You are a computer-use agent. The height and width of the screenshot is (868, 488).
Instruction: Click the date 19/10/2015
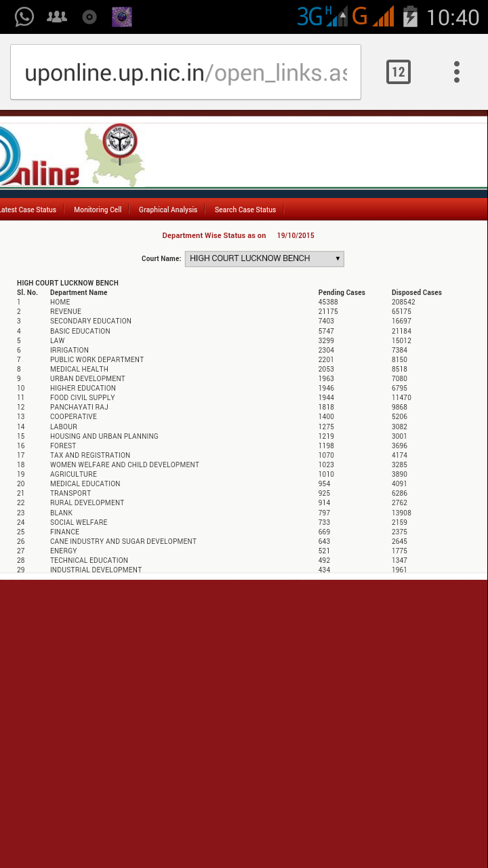point(296,236)
